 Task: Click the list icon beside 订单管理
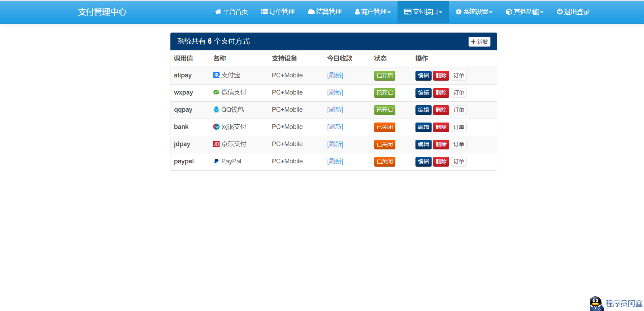[264, 12]
